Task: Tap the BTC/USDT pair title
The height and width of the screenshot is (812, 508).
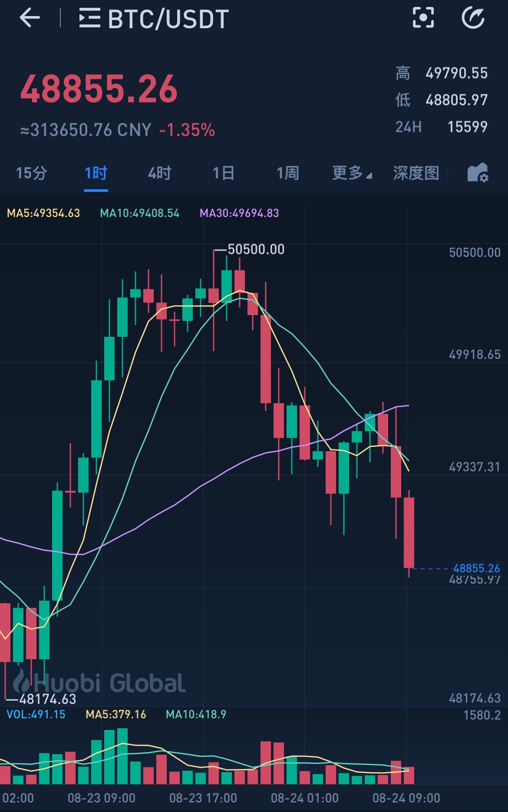Action: tap(168, 19)
